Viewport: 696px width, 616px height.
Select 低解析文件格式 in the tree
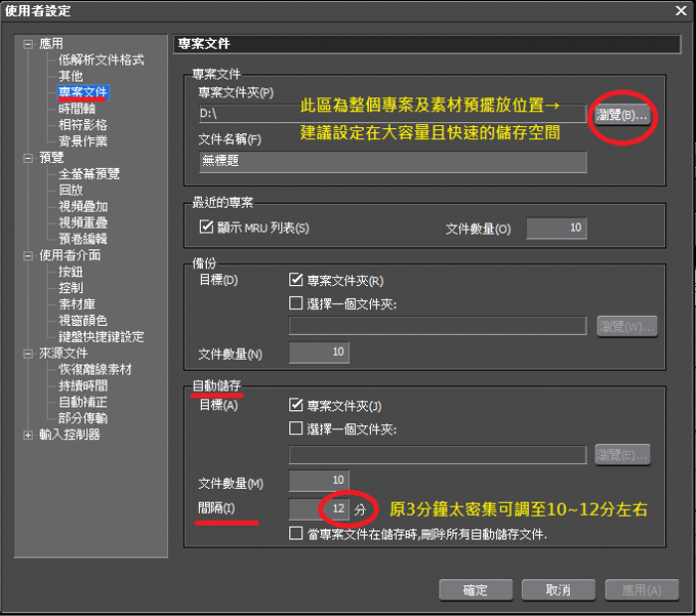click(x=101, y=60)
